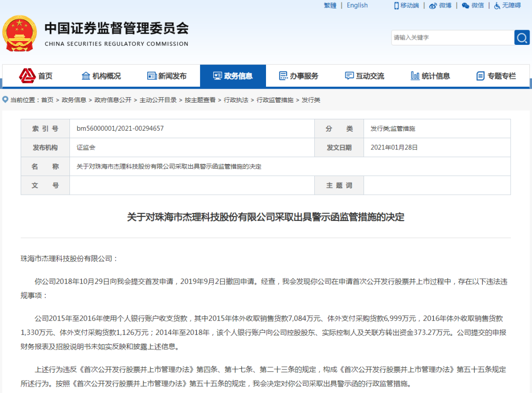The height and width of the screenshot is (393, 532).
Task: Open the 无障碍 accessibility link
Action: 511,5
